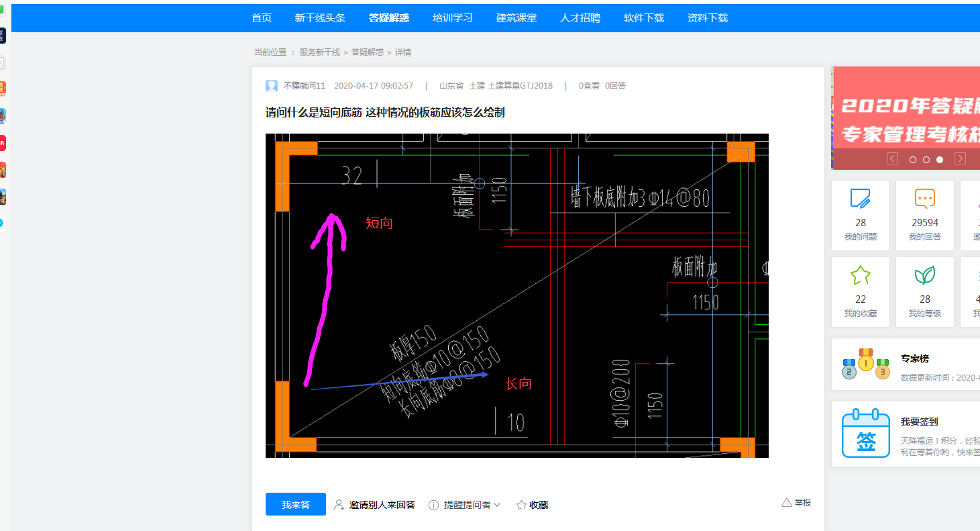Click the 我的问题 label
980x531 pixels.
[x=861, y=237]
